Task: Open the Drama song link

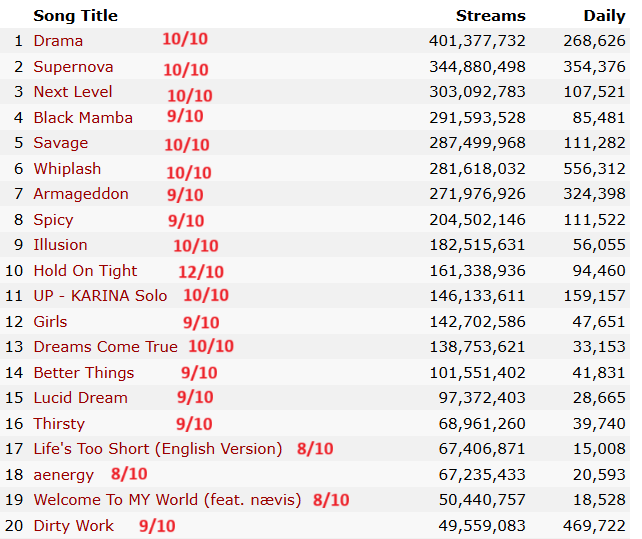Action: click(58, 41)
